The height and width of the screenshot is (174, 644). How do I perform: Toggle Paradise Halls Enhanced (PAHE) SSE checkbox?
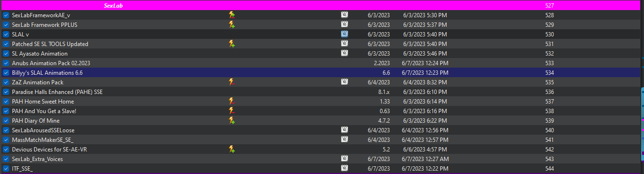coord(6,92)
